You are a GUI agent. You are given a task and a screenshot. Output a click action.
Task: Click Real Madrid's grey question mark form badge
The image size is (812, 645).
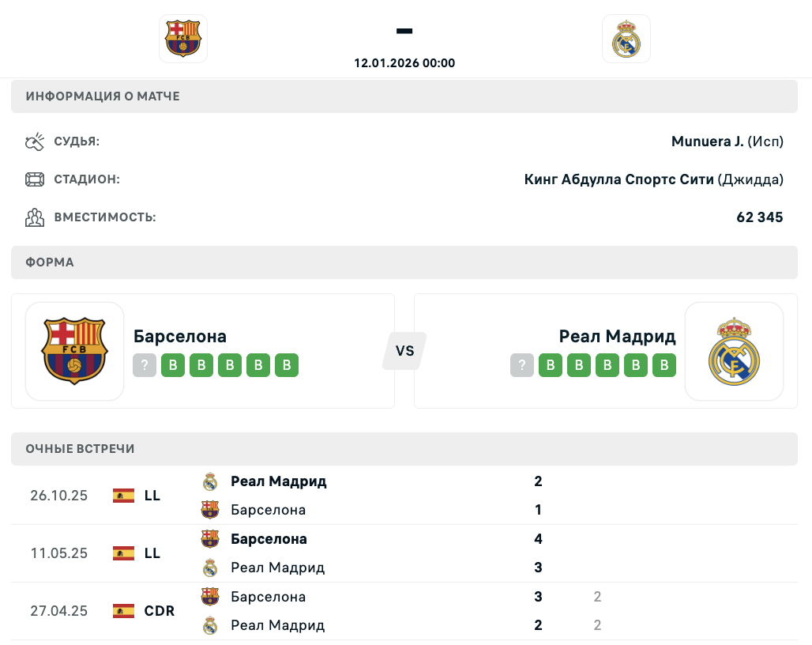pyautogui.click(x=522, y=365)
